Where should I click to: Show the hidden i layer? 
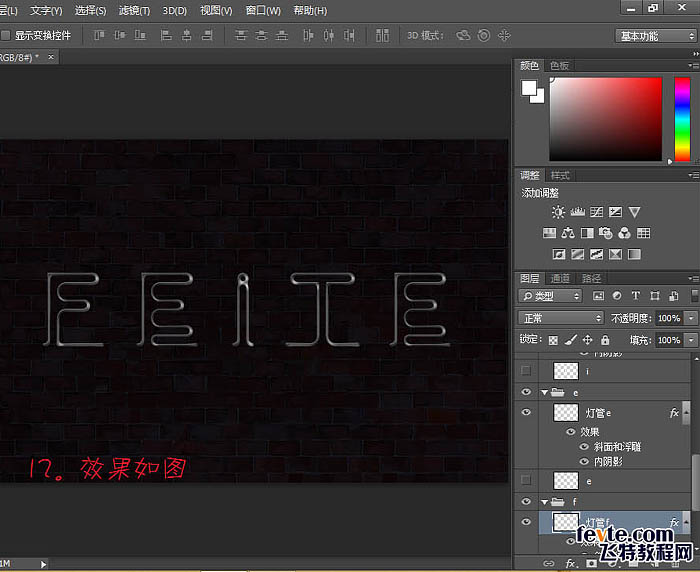tap(527, 370)
